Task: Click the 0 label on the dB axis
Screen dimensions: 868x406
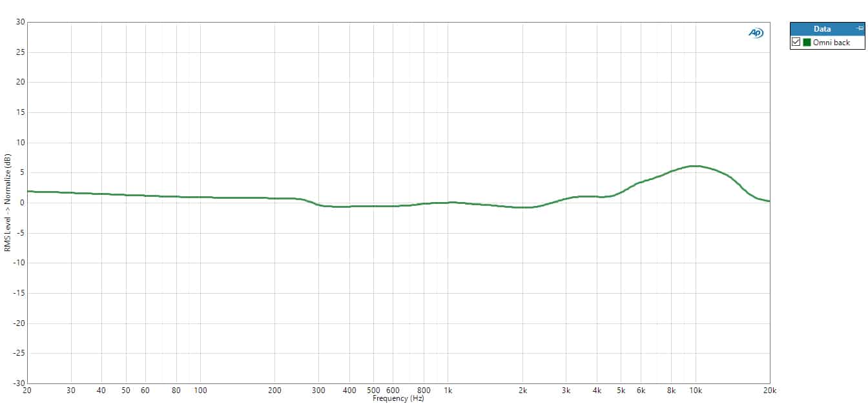Action: pyautogui.click(x=22, y=203)
